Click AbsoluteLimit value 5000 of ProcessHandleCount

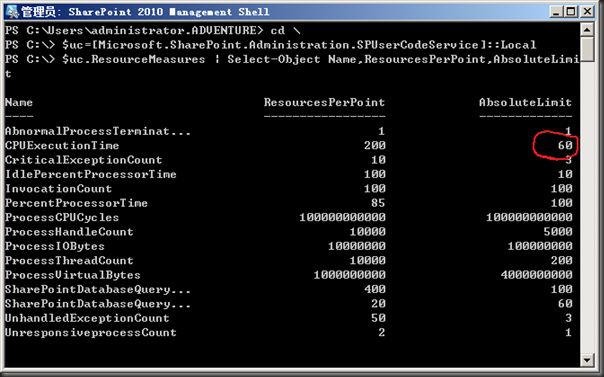coord(558,232)
